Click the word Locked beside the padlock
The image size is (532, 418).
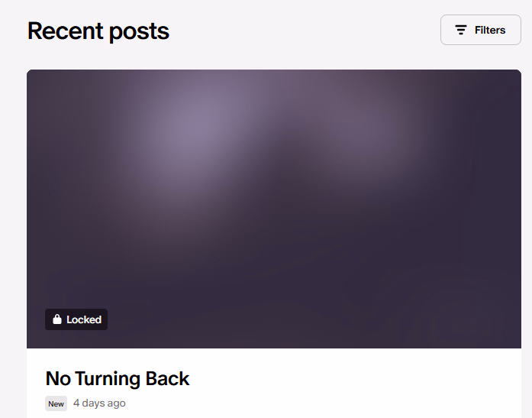click(x=84, y=319)
